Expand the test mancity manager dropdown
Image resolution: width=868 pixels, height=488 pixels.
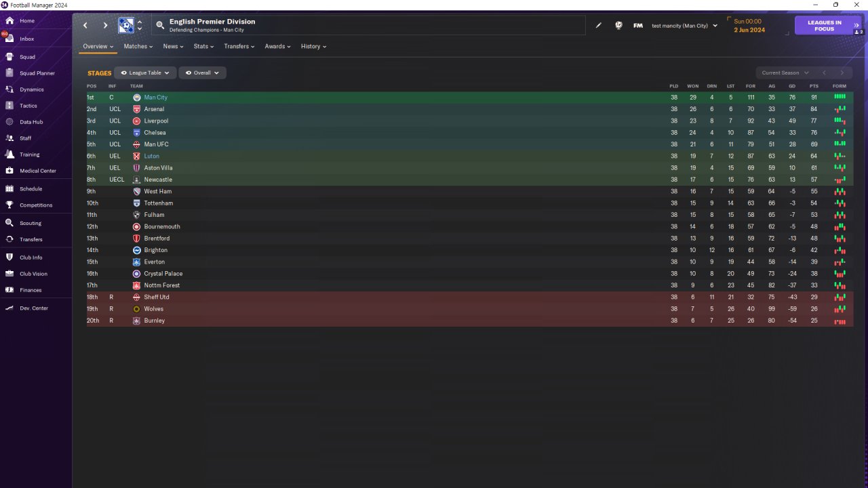[684, 26]
